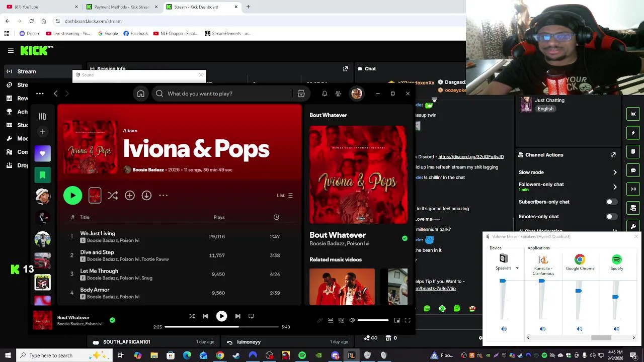Switch the List view option
Screen dimensions: 644x362
click(285, 196)
